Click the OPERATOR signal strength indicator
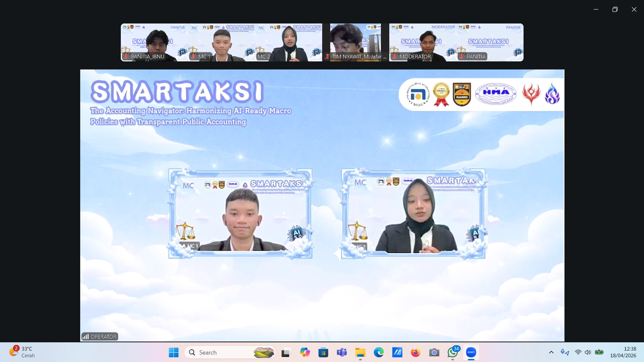This screenshot has width=644, height=362. click(x=86, y=337)
